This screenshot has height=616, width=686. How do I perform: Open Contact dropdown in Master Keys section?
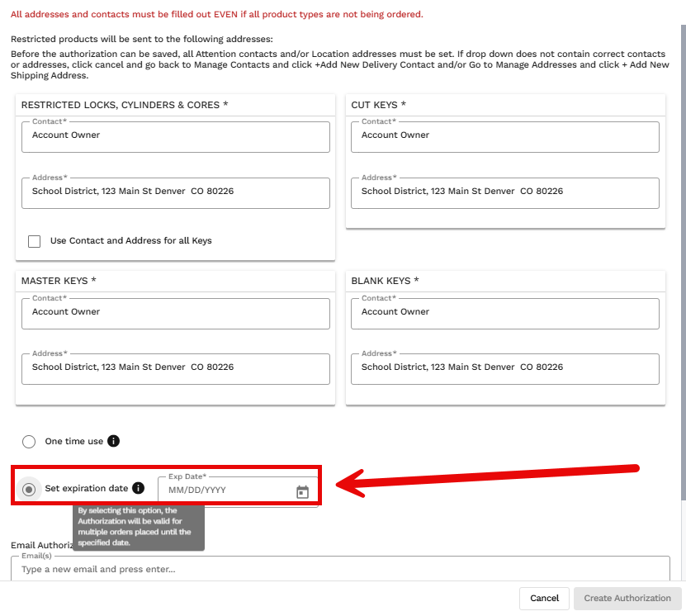(176, 314)
